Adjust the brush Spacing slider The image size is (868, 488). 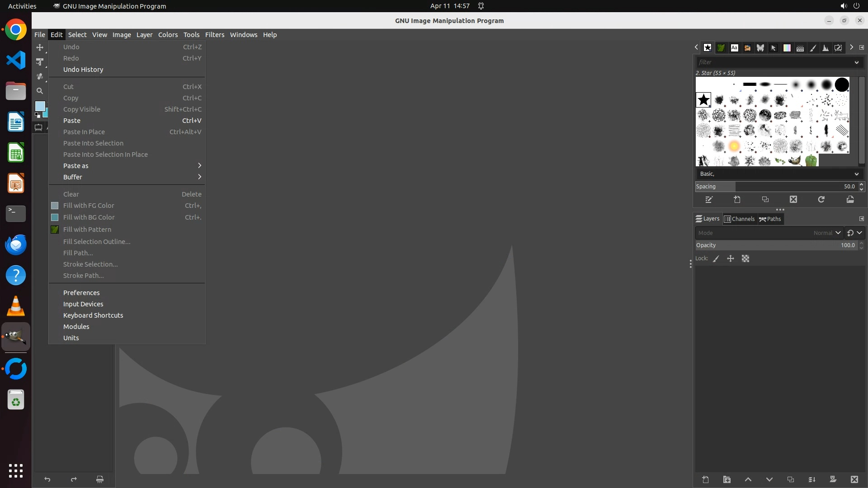[x=775, y=187]
